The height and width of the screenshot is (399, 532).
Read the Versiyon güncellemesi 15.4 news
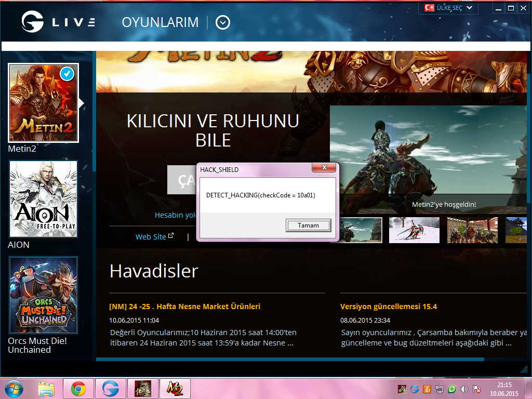(389, 307)
